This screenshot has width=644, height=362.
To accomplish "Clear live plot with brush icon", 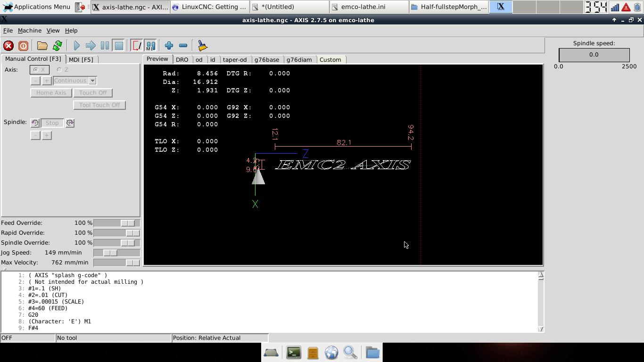I will point(202,46).
